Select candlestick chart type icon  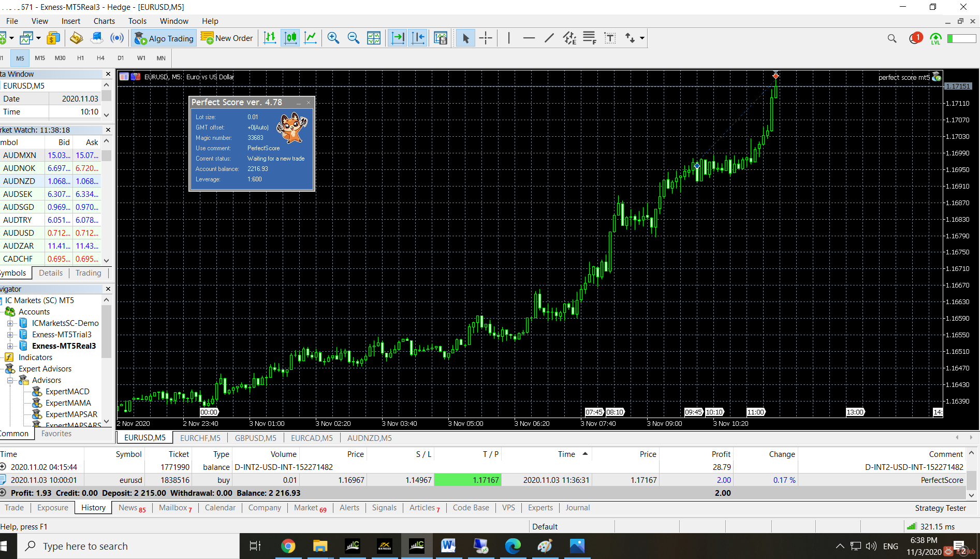[x=291, y=38]
